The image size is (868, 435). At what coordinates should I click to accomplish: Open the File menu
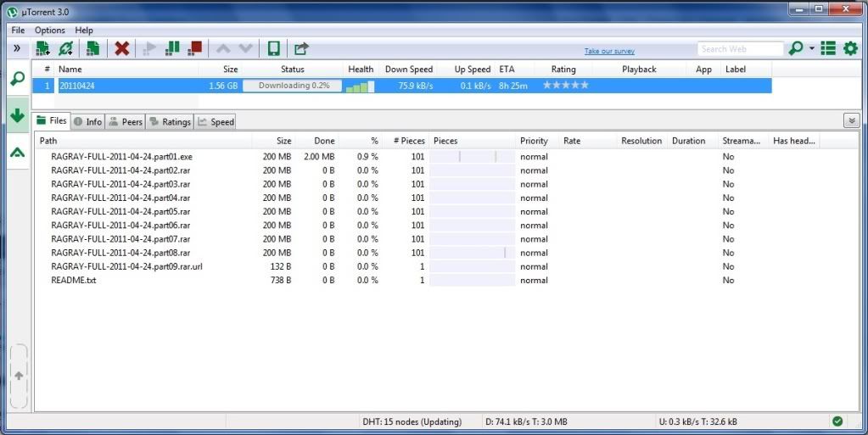click(x=18, y=30)
